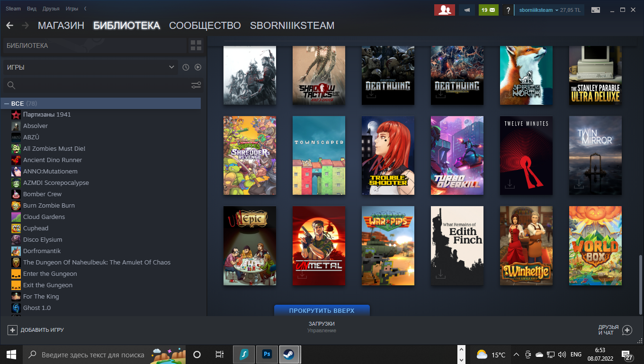Image resolution: width=644 pixels, height=364 pixels.
Task: Open Photoshop from the Windows taskbar
Action: pyautogui.click(x=267, y=354)
